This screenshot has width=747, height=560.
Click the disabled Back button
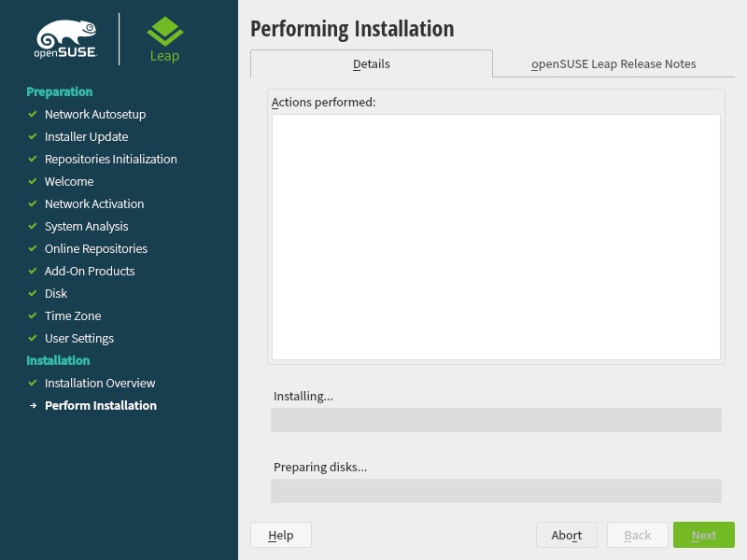(638, 535)
